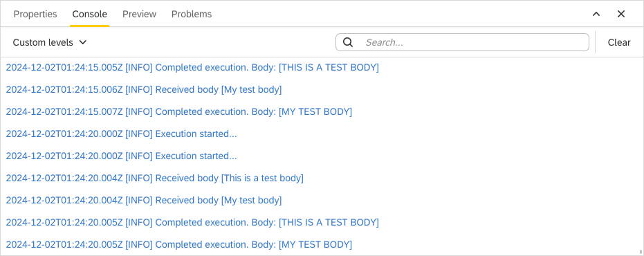Viewport: 644px width, 256px height.
Task: Select the Console tab
Action: (89, 15)
